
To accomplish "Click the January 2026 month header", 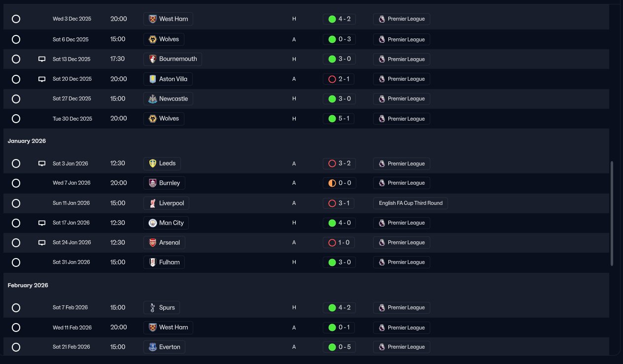I will [27, 141].
